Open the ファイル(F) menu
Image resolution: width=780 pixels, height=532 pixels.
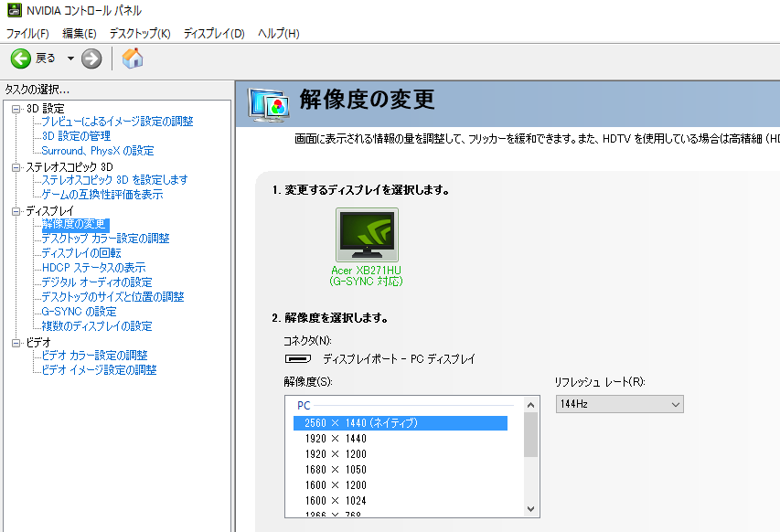[27, 33]
